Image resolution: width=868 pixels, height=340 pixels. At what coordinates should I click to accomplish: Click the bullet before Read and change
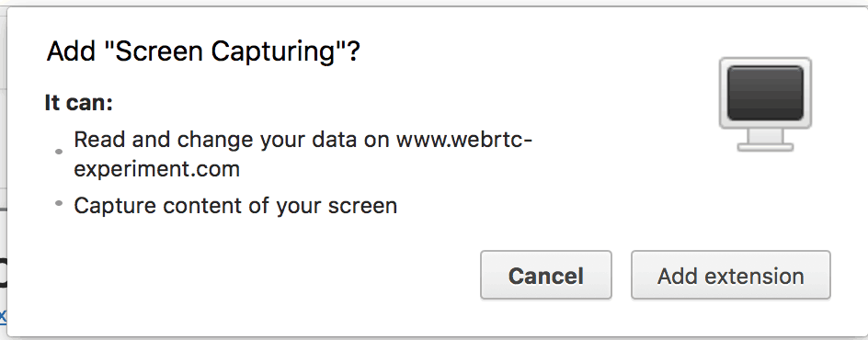coord(59,152)
